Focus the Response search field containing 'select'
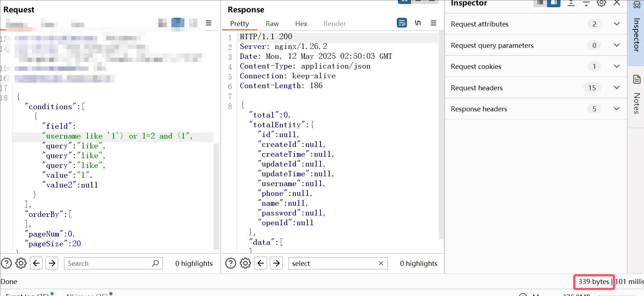The height and width of the screenshot is (296, 644). tap(338, 263)
